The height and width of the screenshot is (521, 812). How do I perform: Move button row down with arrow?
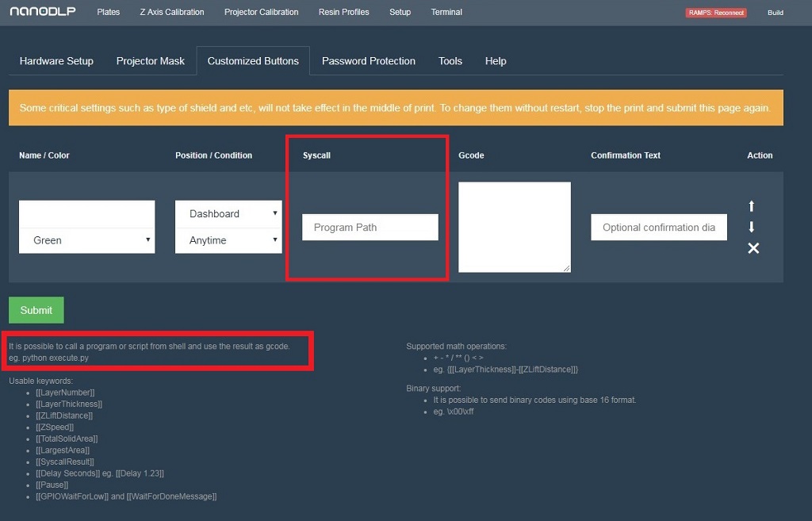pyautogui.click(x=752, y=227)
